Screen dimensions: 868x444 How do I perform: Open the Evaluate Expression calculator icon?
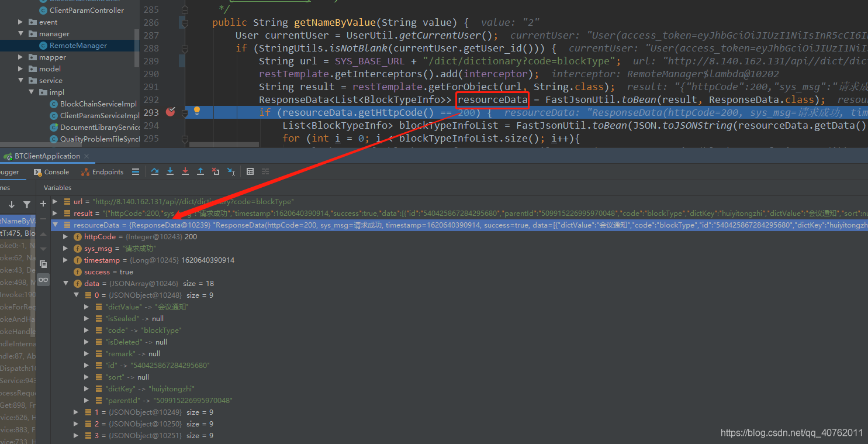tap(250, 171)
